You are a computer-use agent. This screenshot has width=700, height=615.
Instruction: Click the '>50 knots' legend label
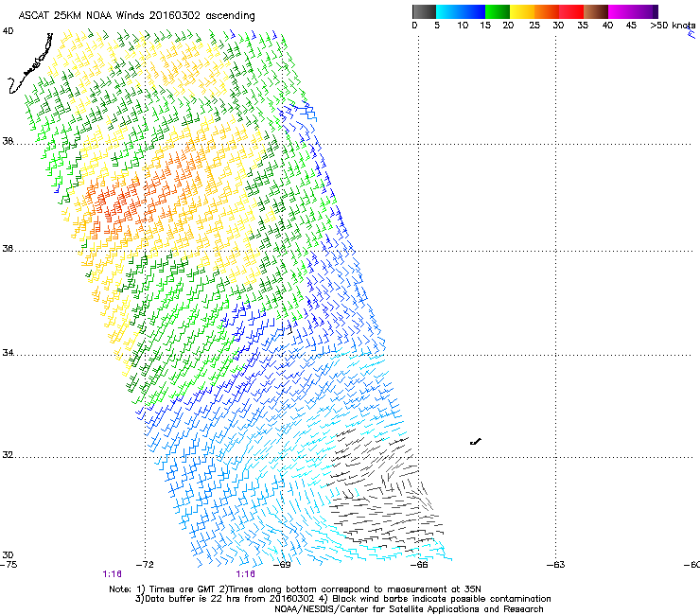click(x=673, y=26)
